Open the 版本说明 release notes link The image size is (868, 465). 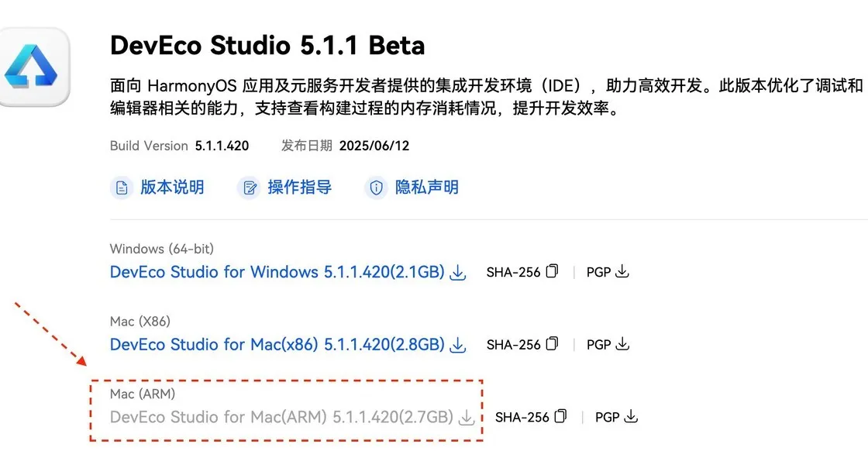pyautogui.click(x=172, y=188)
